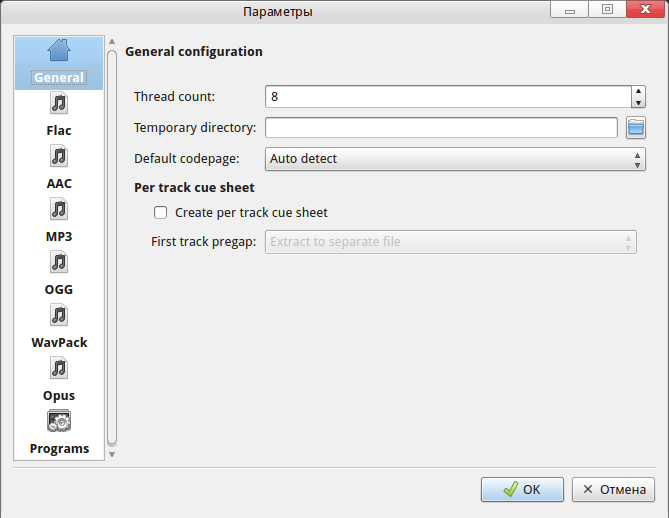
Task: Increase thread count with up arrow
Action: click(x=638, y=91)
